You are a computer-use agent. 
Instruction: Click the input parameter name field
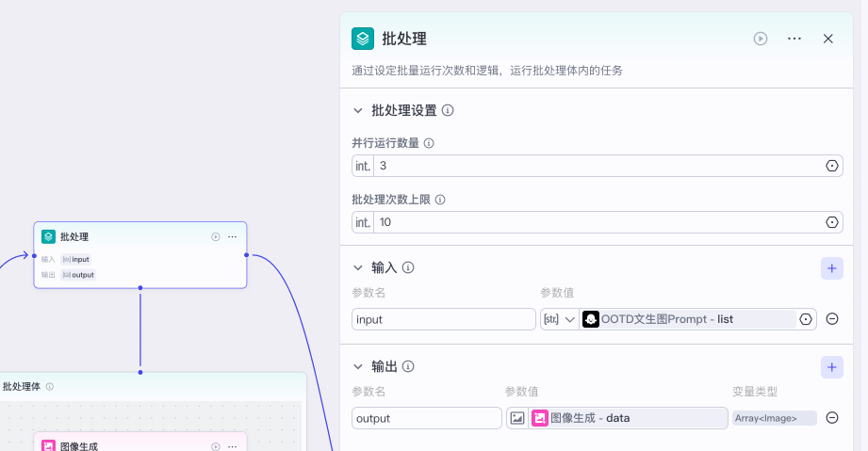(x=443, y=319)
